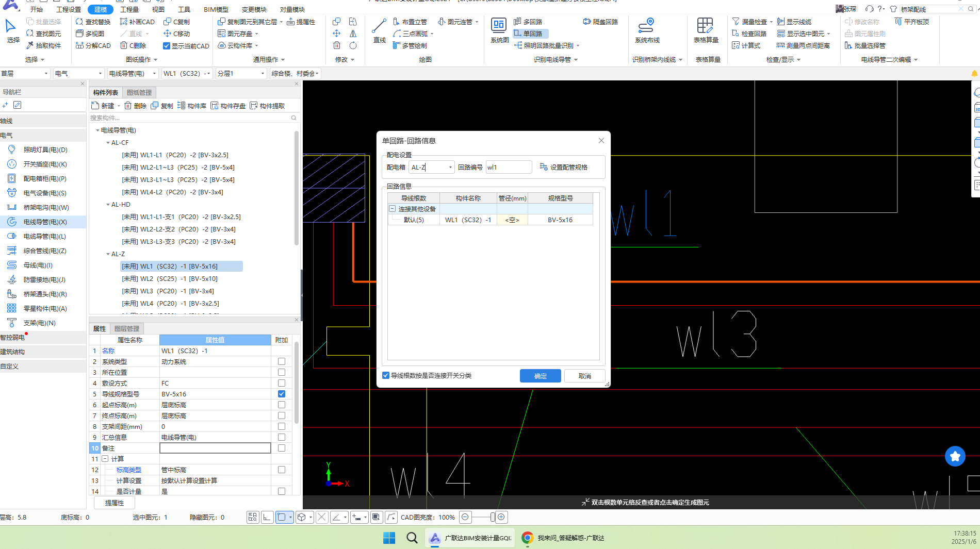Click the 备注 property value cell

click(x=215, y=448)
